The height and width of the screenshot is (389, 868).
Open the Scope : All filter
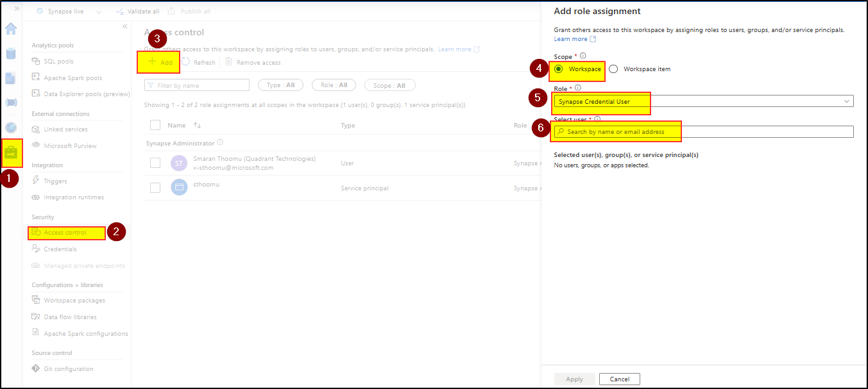click(x=389, y=85)
